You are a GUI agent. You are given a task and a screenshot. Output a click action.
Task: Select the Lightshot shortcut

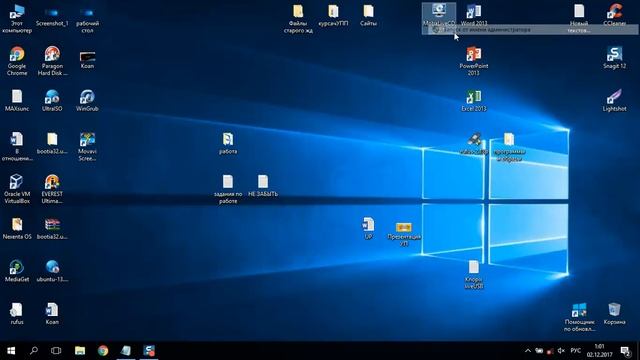click(x=615, y=100)
